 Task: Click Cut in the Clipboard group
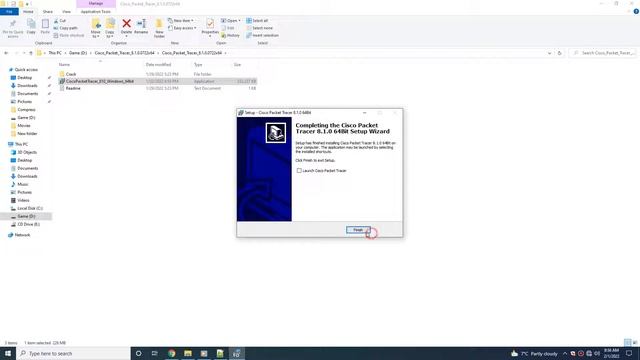pyautogui.click(x=60, y=21)
